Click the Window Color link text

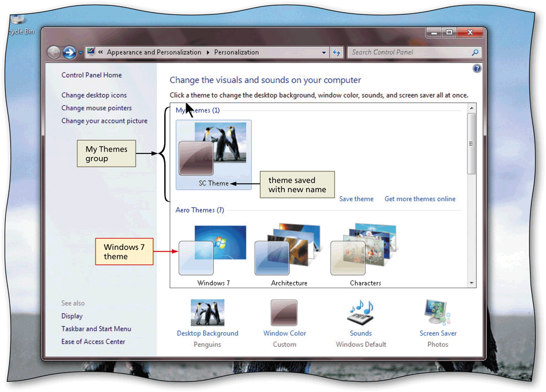(285, 333)
